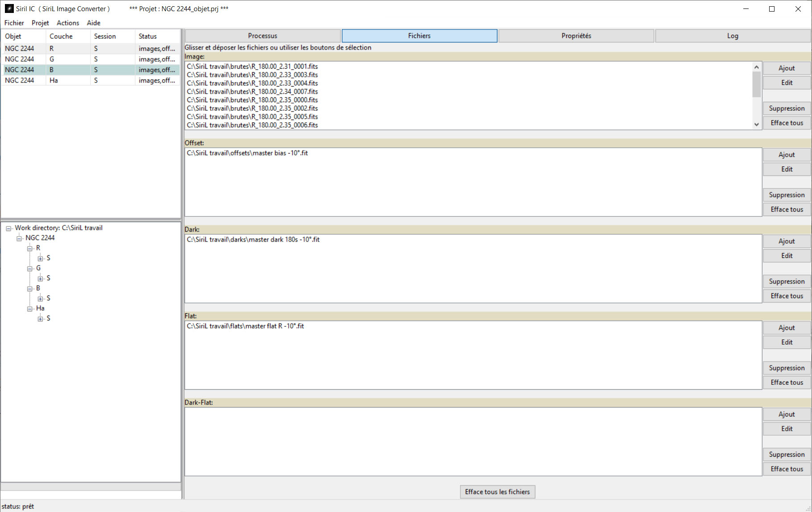Click Efface tous in the Flat section
This screenshot has height=512, width=812.
pyautogui.click(x=787, y=383)
